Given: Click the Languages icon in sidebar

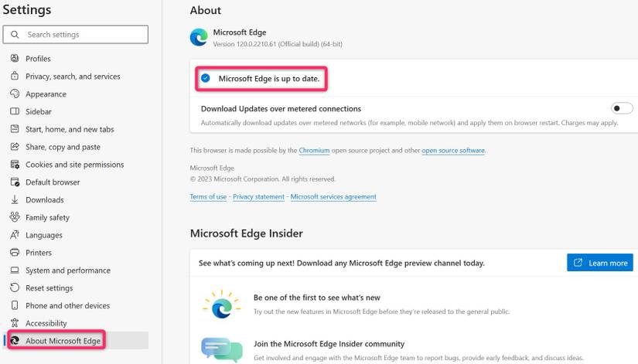Looking at the screenshot, I should pyautogui.click(x=15, y=235).
